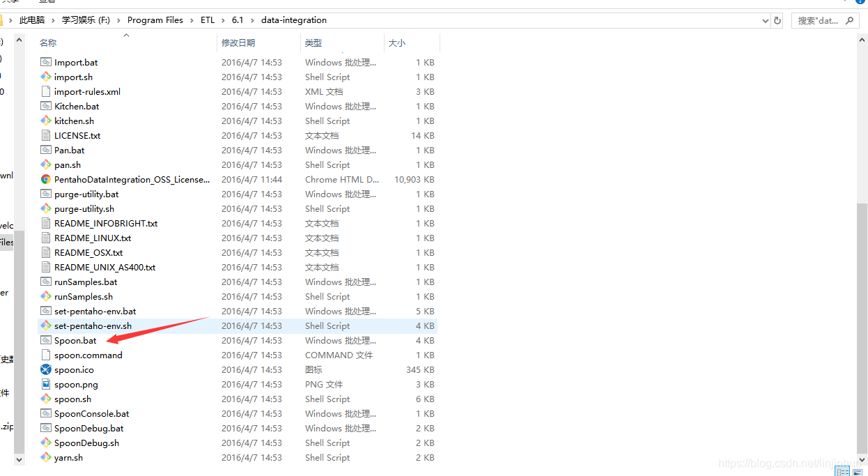Screen dimensions: 868x476
Task: Click the Spoon.bat batch file icon
Action: click(46, 340)
